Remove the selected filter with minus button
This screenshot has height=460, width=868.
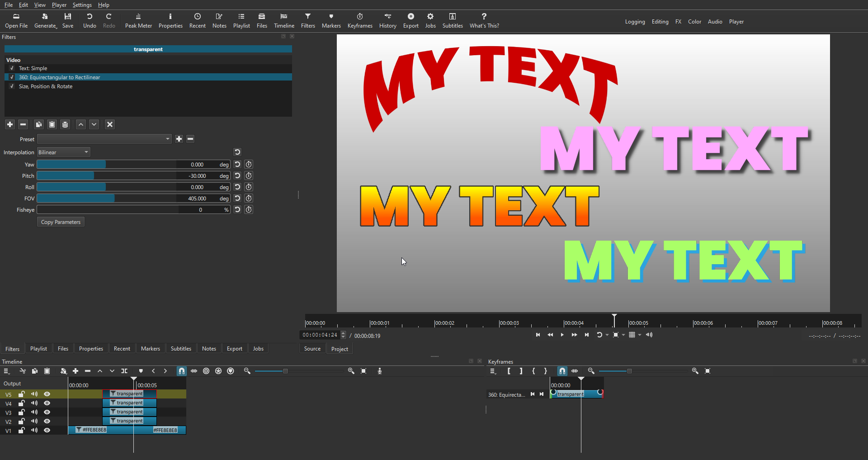[24, 124]
